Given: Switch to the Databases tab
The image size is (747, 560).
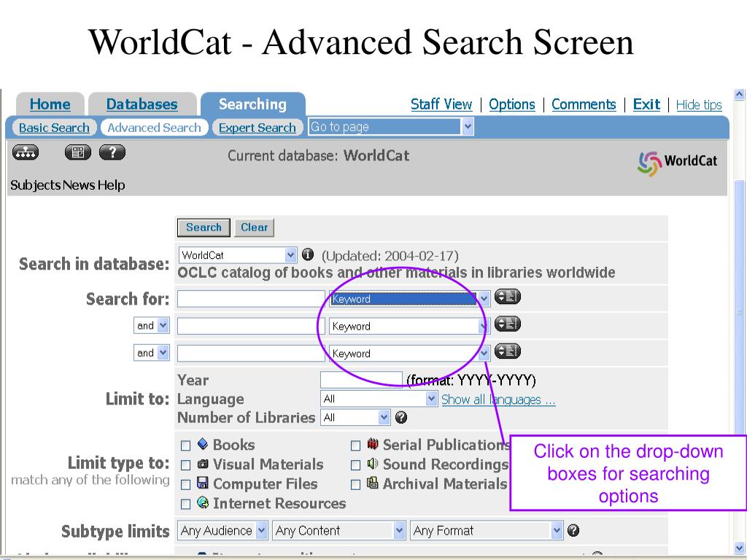Looking at the screenshot, I should 142,104.
